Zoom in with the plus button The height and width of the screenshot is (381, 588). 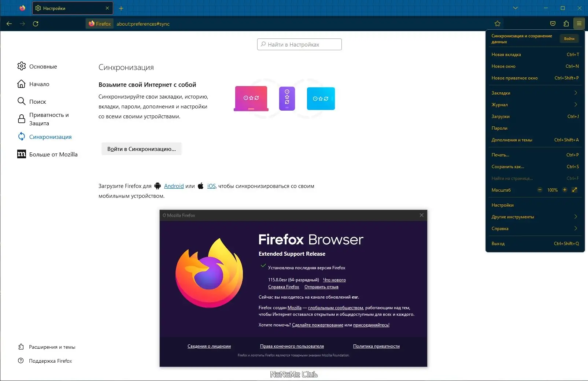565,190
